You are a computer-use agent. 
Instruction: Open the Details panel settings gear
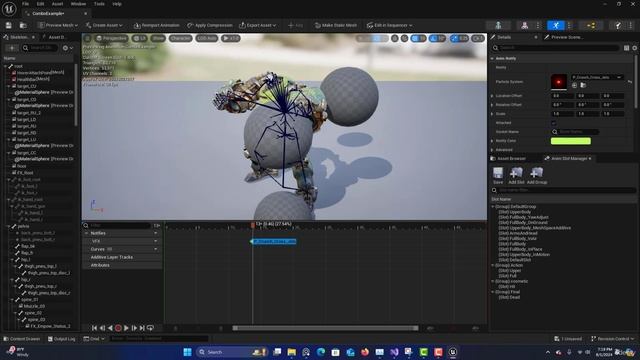click(635, 48)
